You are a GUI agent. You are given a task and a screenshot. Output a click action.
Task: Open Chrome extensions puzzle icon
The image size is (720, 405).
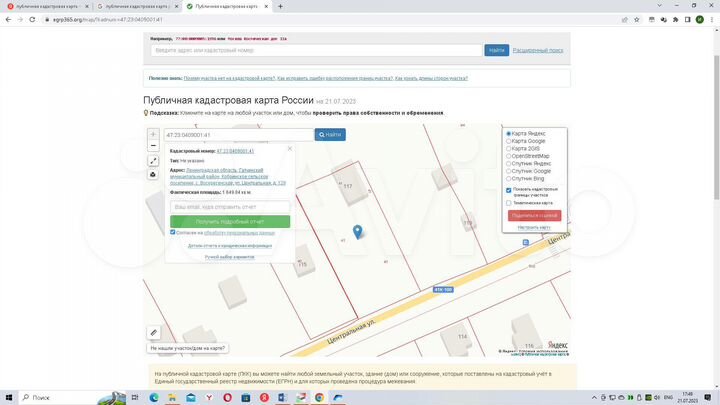pos(675,20)
